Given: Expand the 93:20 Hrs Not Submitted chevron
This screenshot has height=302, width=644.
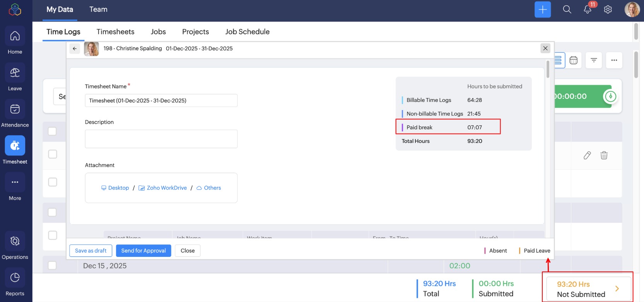Looking at the screenshot, I should pos(617,288).
